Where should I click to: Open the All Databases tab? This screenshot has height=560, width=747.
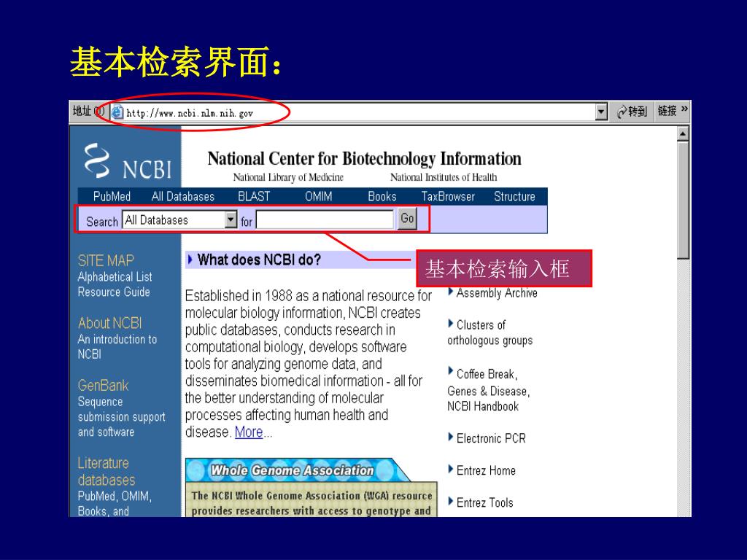[183, 196]
